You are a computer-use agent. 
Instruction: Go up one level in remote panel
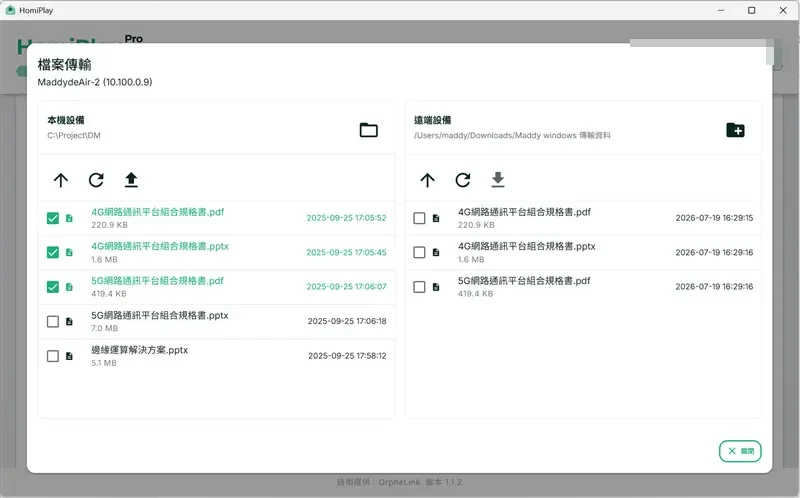[428, 180]
